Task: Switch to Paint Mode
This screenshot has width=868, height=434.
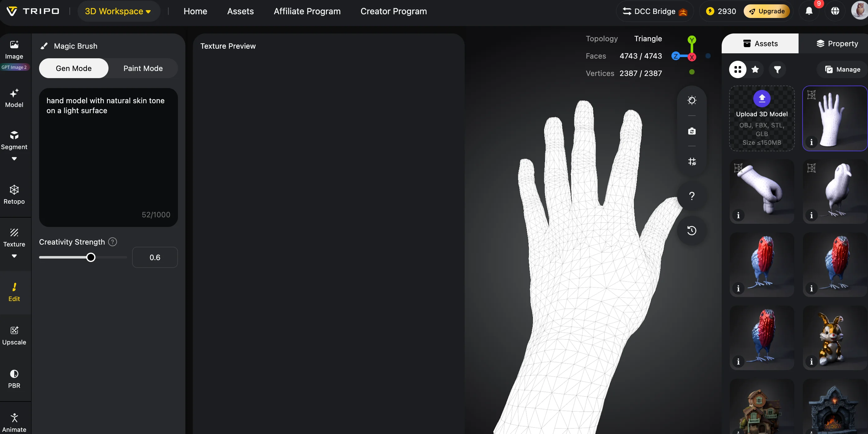Action: point(143,69)
